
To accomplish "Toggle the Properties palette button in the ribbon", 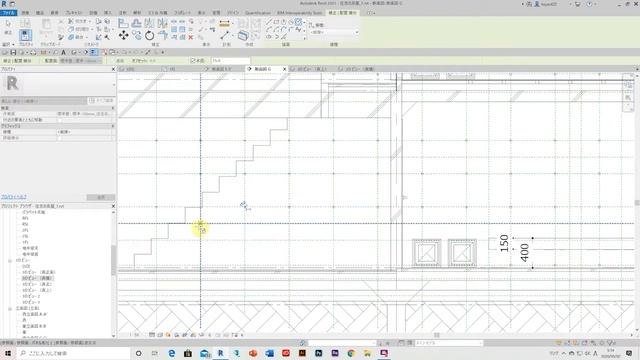I will pos(25,35).
